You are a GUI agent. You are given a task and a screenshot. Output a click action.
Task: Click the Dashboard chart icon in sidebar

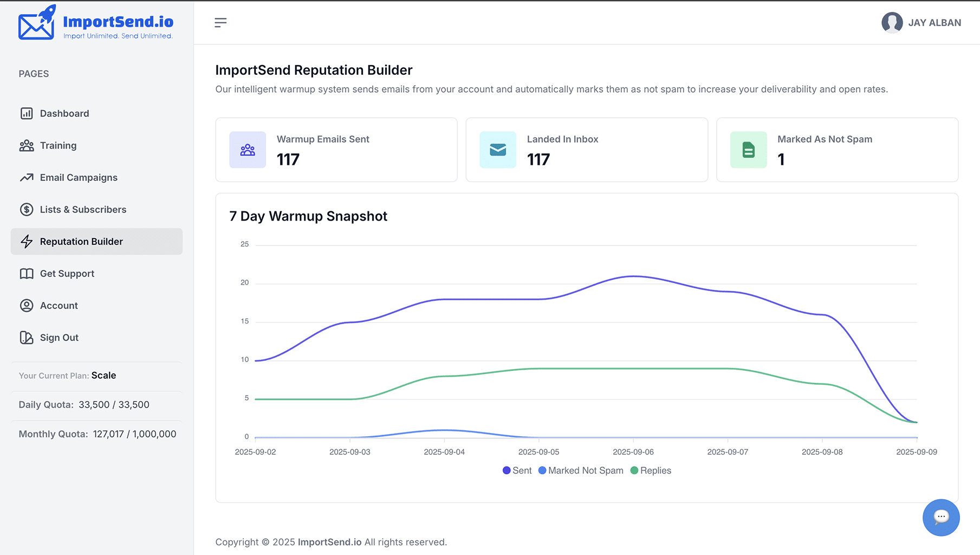(27, 113)
